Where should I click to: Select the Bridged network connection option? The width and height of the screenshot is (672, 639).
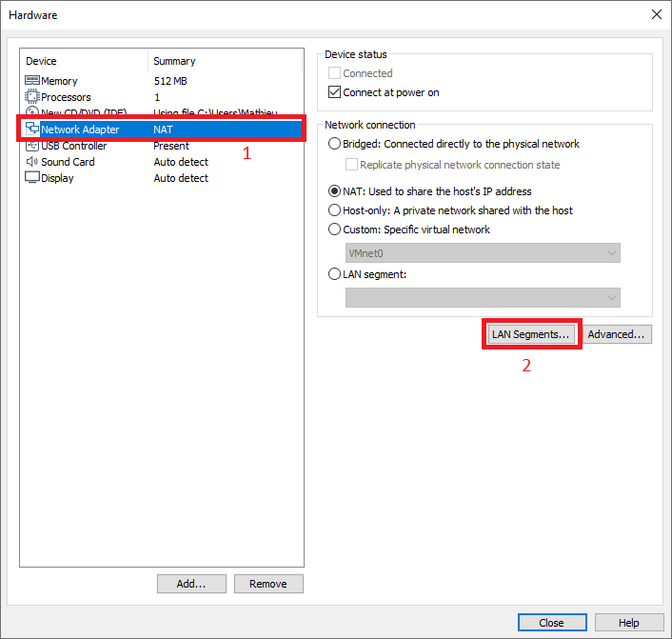(334, 144)
